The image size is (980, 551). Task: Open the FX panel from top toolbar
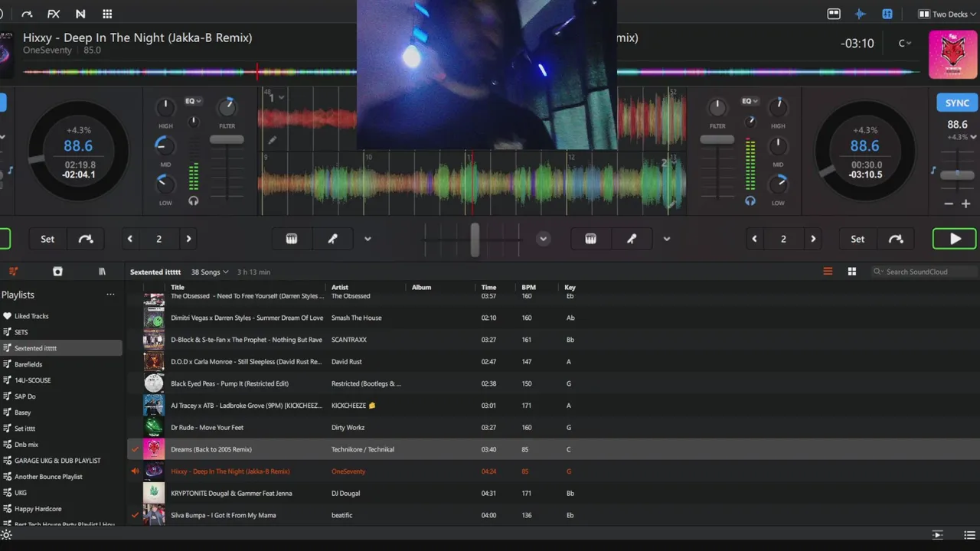tap(54, 14)
